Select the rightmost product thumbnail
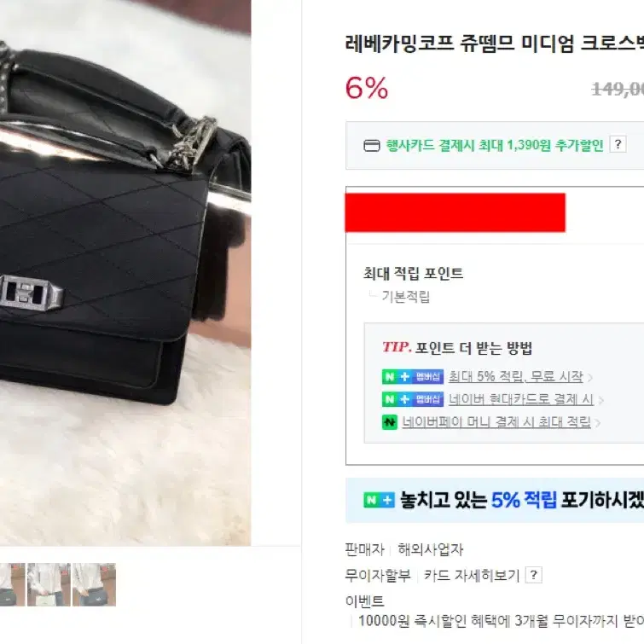 94,584
